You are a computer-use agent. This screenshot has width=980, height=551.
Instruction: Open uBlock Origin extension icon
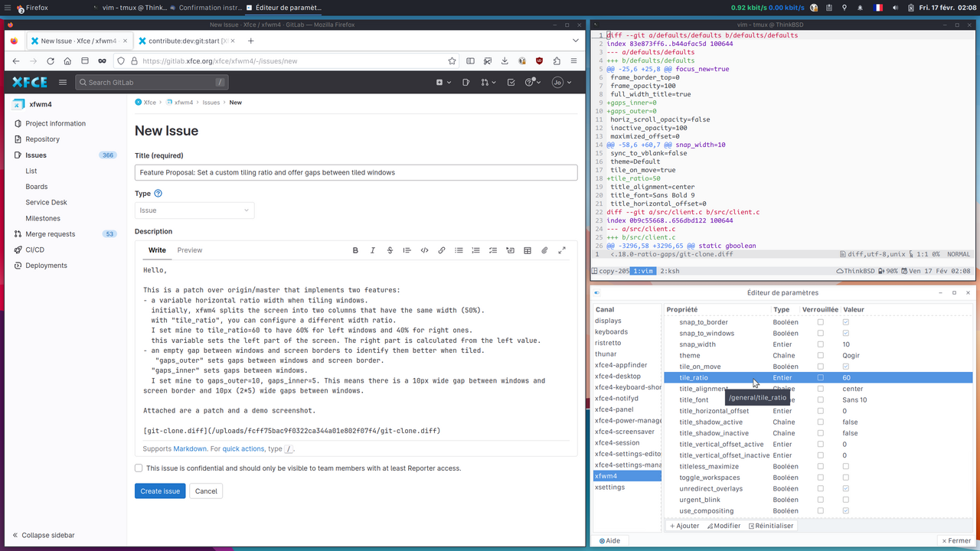click(x=539, y=61)
